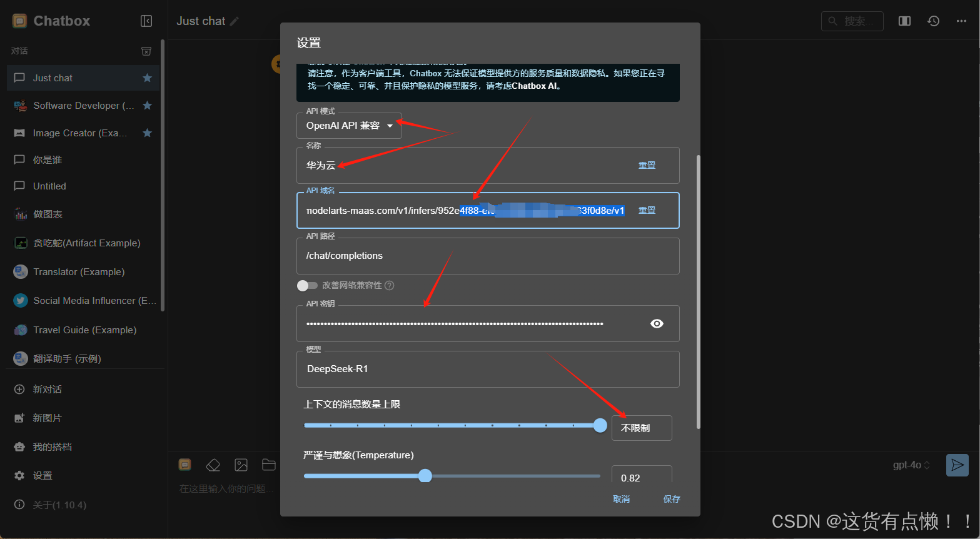Cancel settings with 取消
This screenshot has width=980, height=539.
621,499
